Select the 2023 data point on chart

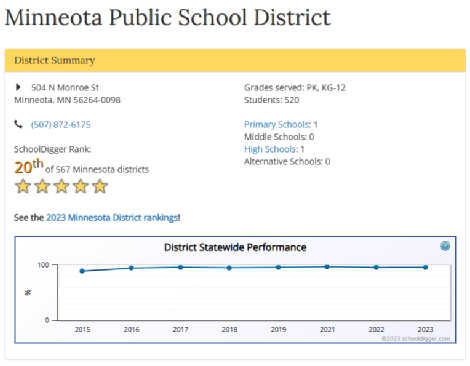tap(425, 267)
